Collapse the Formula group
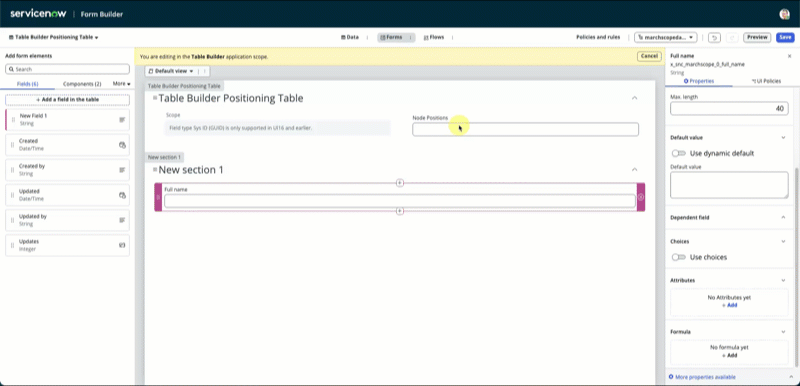 783,331
